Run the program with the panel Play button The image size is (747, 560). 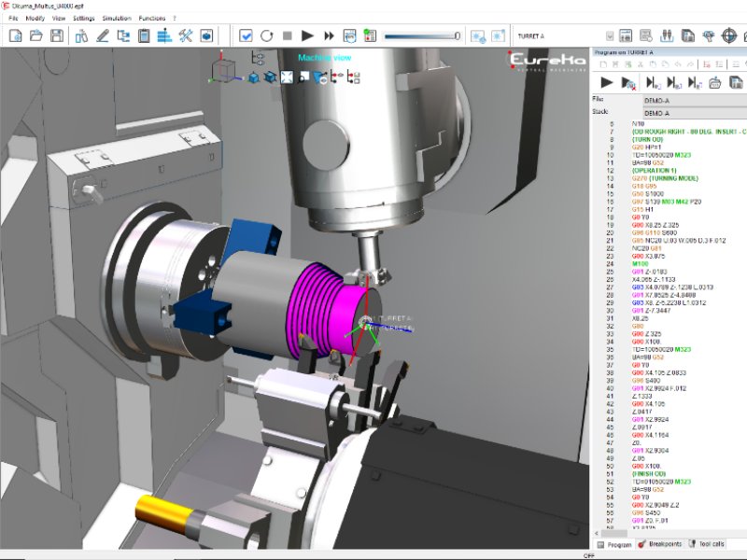(606, 83)
